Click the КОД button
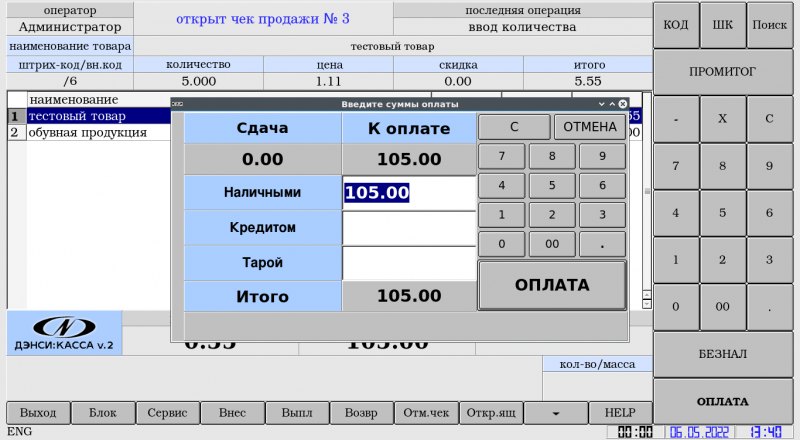Screen dimensions: 800x440 click(676, 25)
